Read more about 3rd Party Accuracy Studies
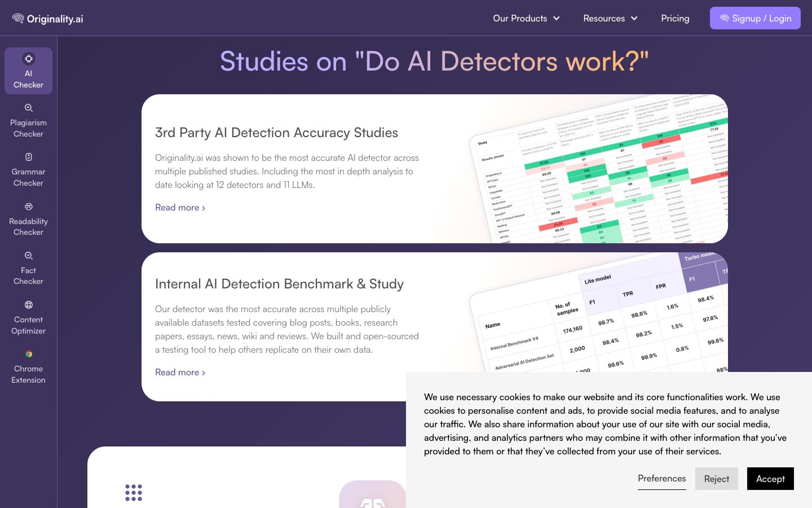Image resolution: width=812 pixels, height=508 pixels. click(x=180, y=208)
